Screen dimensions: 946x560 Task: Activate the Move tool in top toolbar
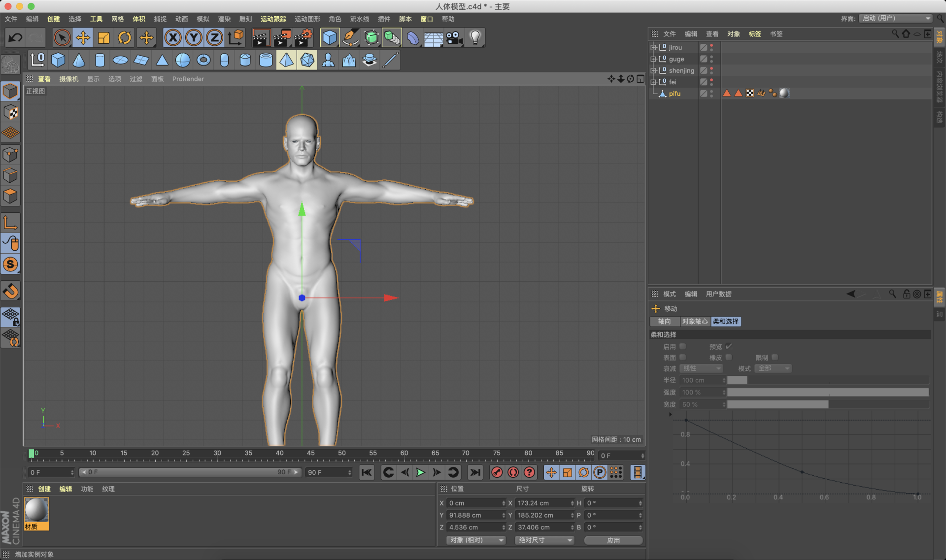[x=83, y=37]
